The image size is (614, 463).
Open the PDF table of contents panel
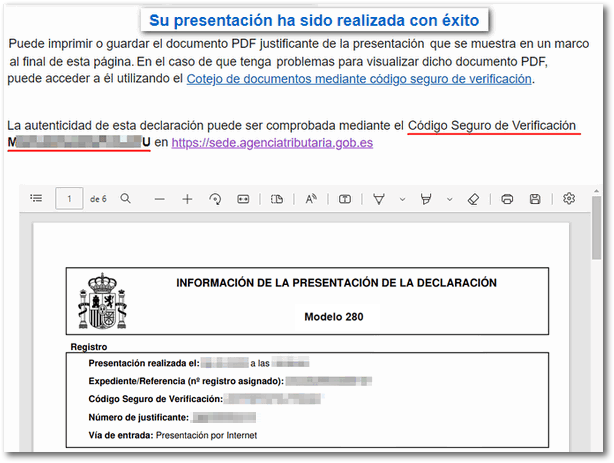36,199
